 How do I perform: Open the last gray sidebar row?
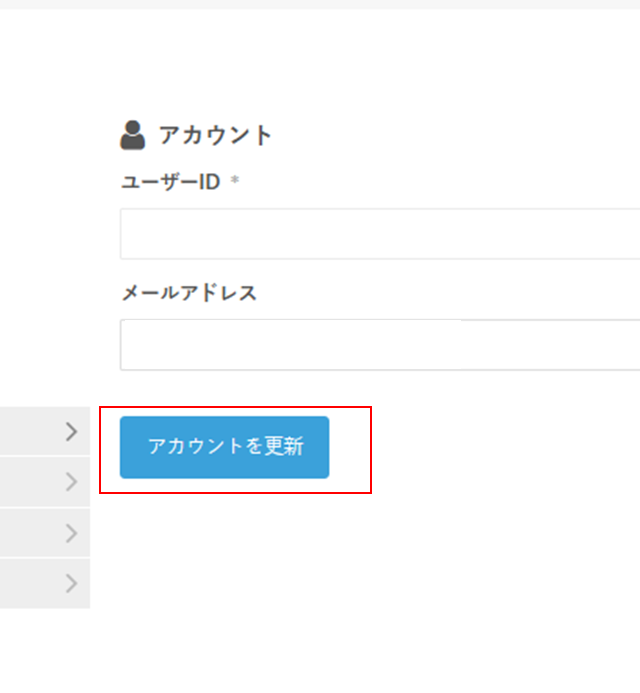pos(40,584)
